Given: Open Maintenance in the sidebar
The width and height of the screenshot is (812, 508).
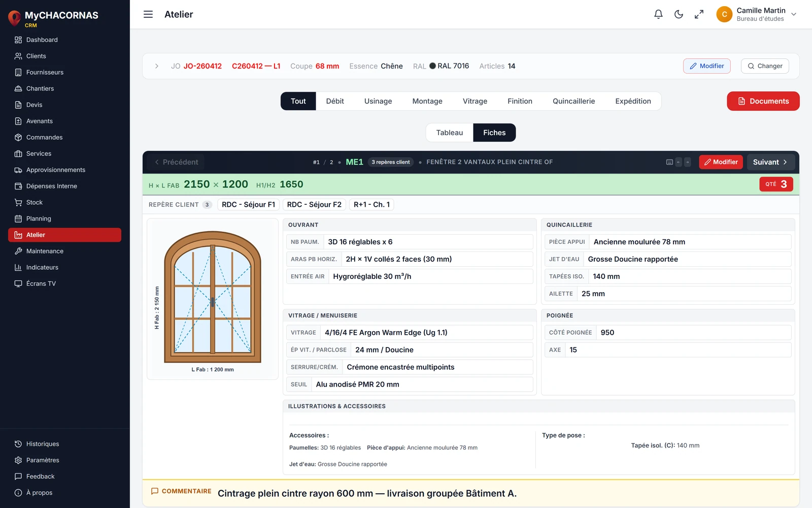Looking at the screenshot, I should [64, 251].
